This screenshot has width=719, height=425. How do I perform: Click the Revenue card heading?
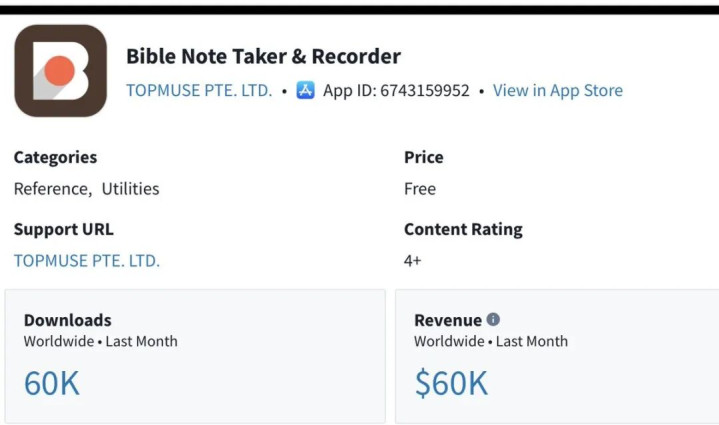point(448,321)
